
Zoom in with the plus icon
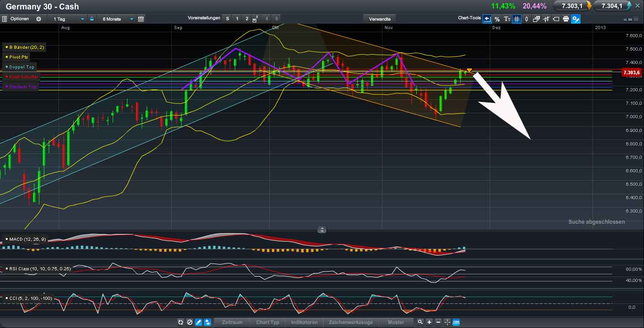click(x=429, y=322)
